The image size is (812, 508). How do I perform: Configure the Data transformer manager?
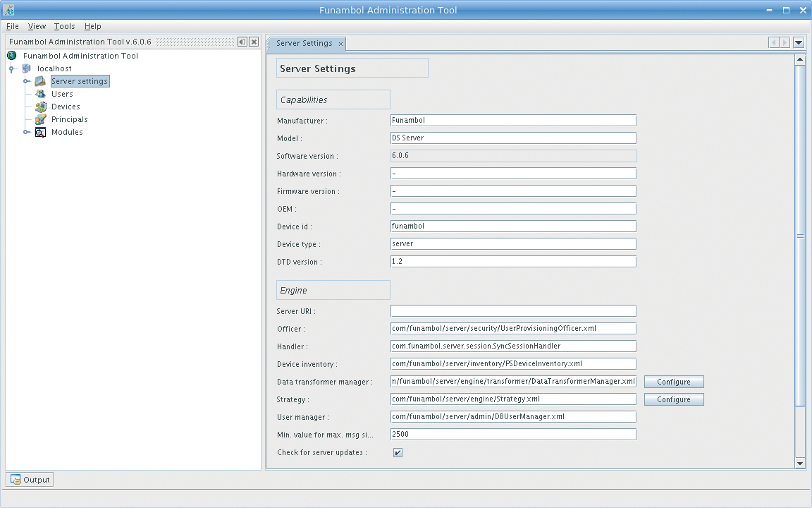coord(674,382)
